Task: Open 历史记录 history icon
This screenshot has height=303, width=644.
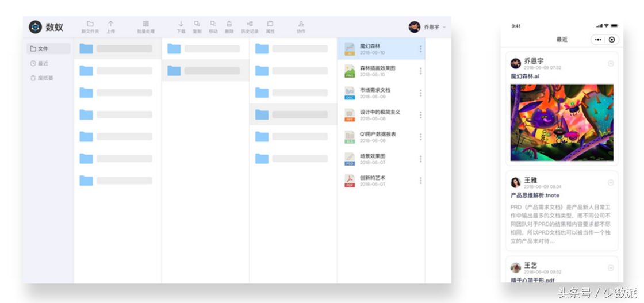Action: (250, 24)
